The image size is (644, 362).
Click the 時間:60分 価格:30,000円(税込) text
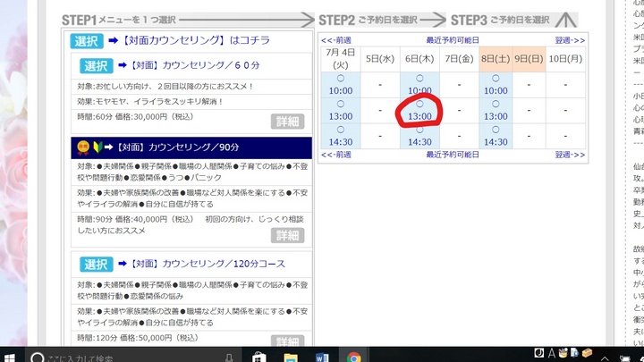pos(136,117)
